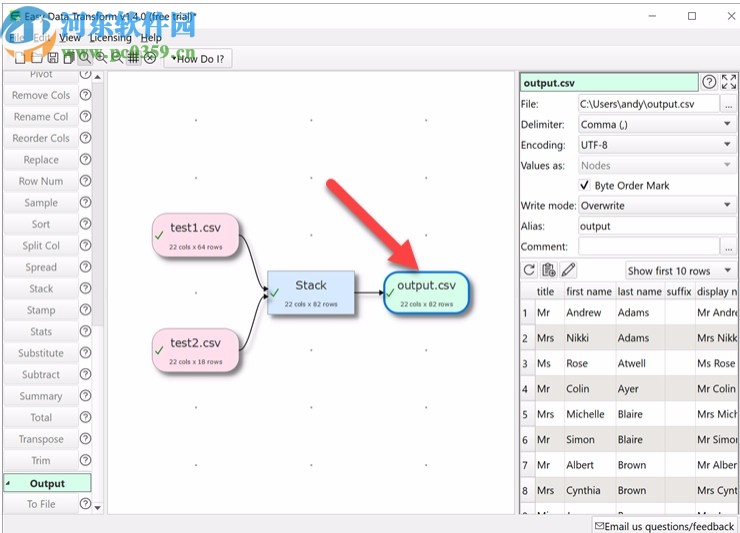Click the transform list scrollbar up arrow
This screenshot has width=740, height=533.
point(98,76)
